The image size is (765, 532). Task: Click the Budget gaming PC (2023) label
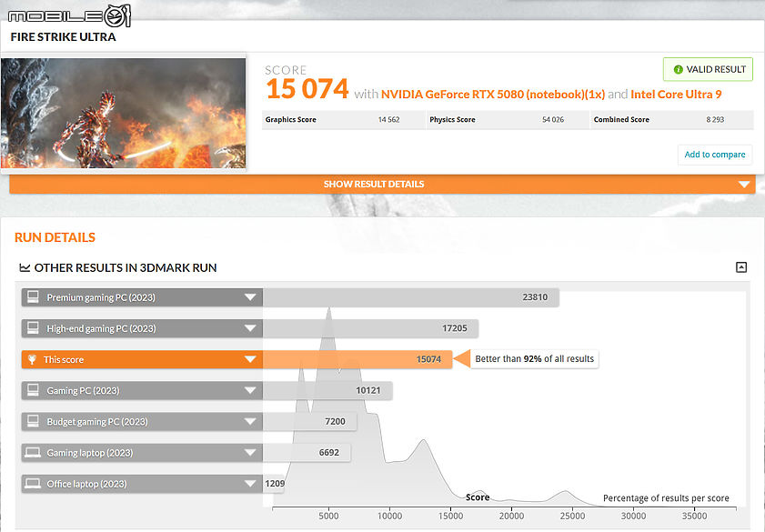pos(97,422)
